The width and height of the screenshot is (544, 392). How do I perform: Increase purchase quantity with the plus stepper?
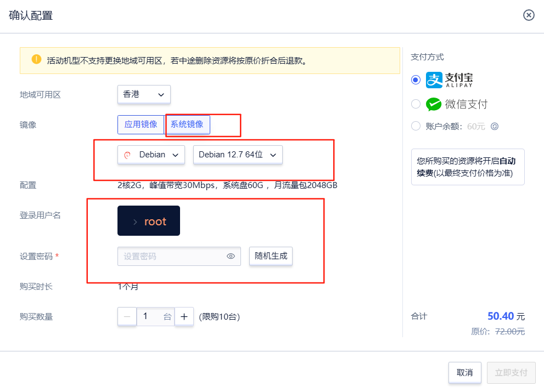point(184,316)
